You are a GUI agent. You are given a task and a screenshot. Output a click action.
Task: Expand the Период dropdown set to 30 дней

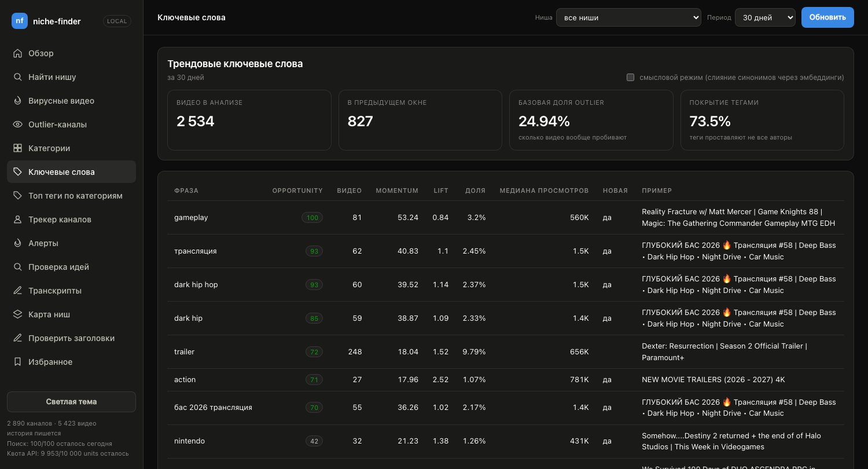click(x=765, y=17)
